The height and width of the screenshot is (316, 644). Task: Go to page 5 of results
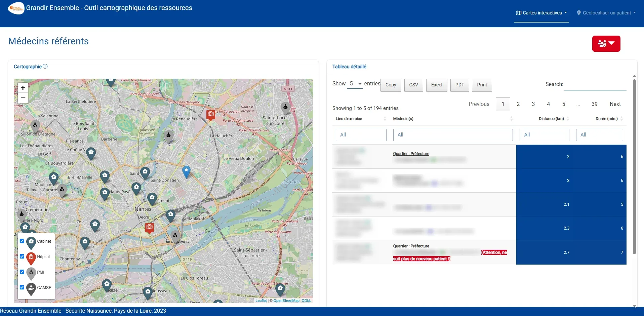click(x=564, y=104)
